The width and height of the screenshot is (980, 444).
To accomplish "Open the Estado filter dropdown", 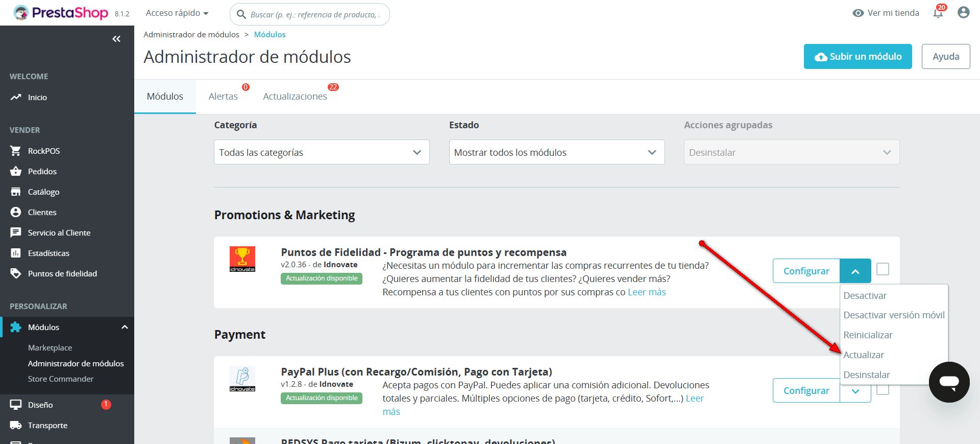I will tap(556, 152).
